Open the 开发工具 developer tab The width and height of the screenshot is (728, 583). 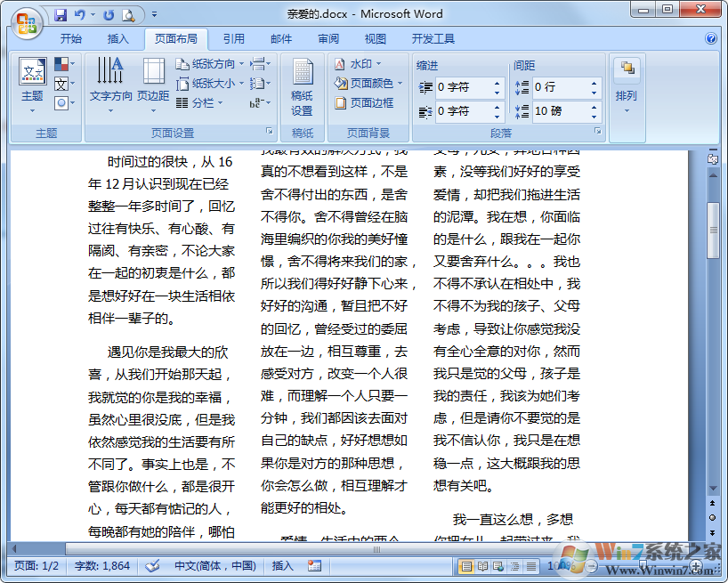(x=433, y=39)
